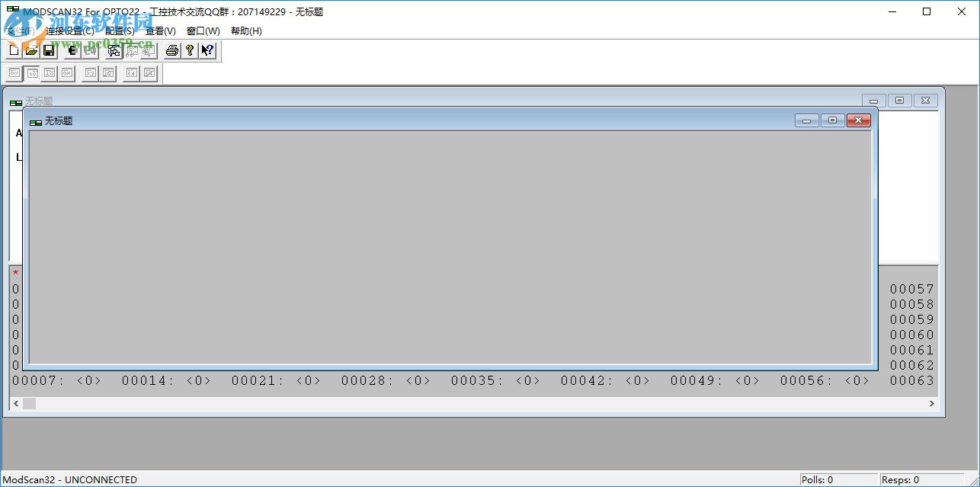Screen dimensions: 980x487
Task: Select decimal display format icon
Action: click(32, 73)
